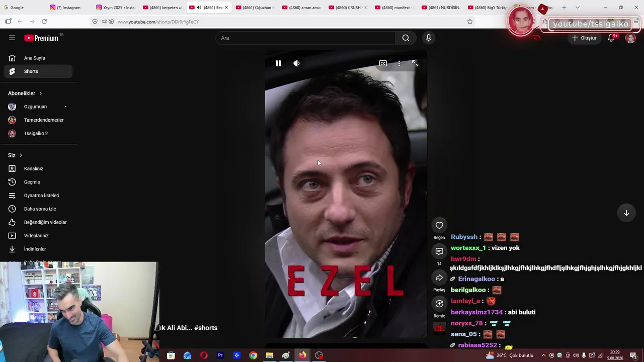Click the Oluştur create button

584,38
